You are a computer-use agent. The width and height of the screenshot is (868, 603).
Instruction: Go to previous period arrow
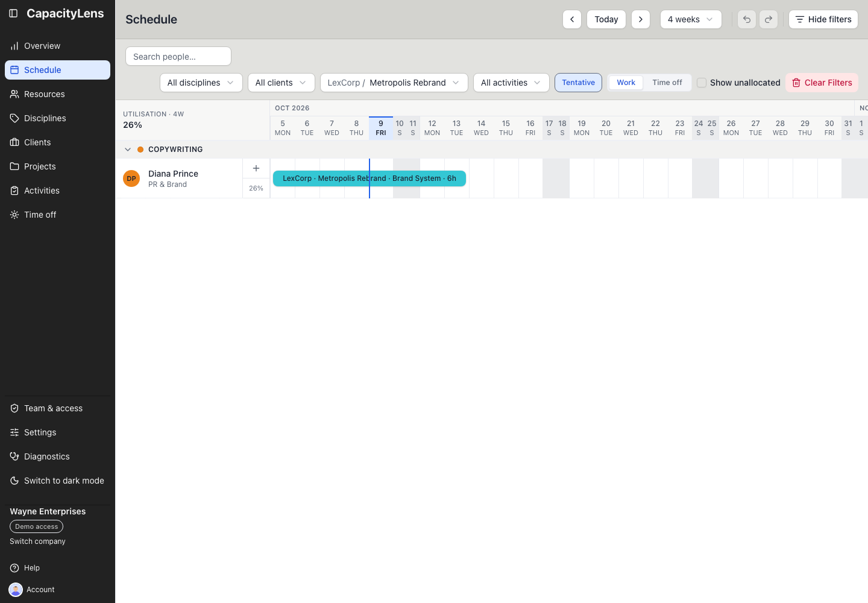coord(572,19)
